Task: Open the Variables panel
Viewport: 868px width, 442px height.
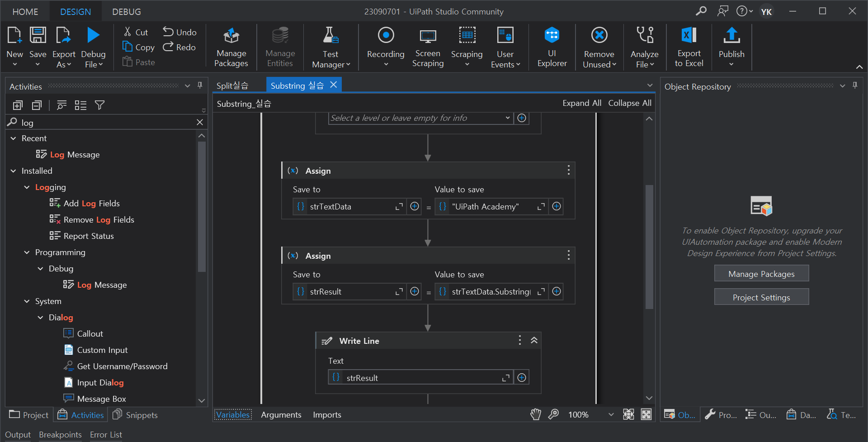Action: tap(233, 415)
